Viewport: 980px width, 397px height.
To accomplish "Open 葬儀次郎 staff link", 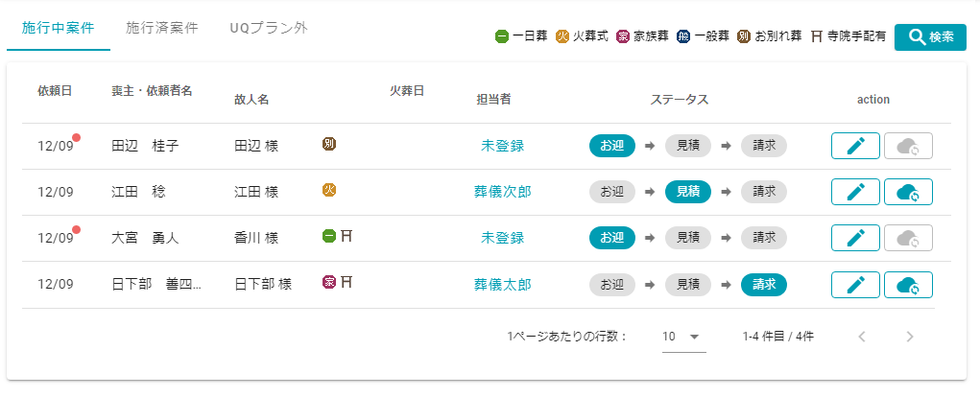I will coord(502,192).
